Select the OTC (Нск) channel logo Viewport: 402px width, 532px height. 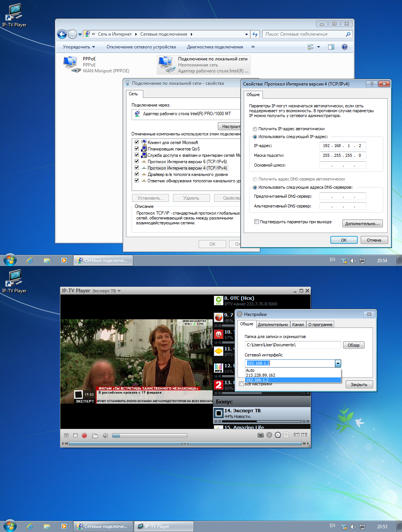pos(219,301)
